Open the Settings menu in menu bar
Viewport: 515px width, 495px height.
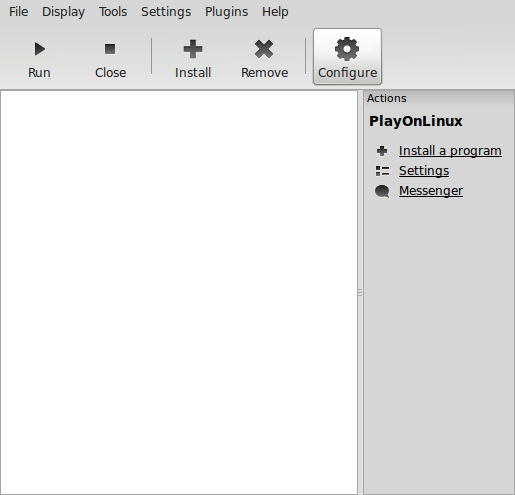[166, 12]
